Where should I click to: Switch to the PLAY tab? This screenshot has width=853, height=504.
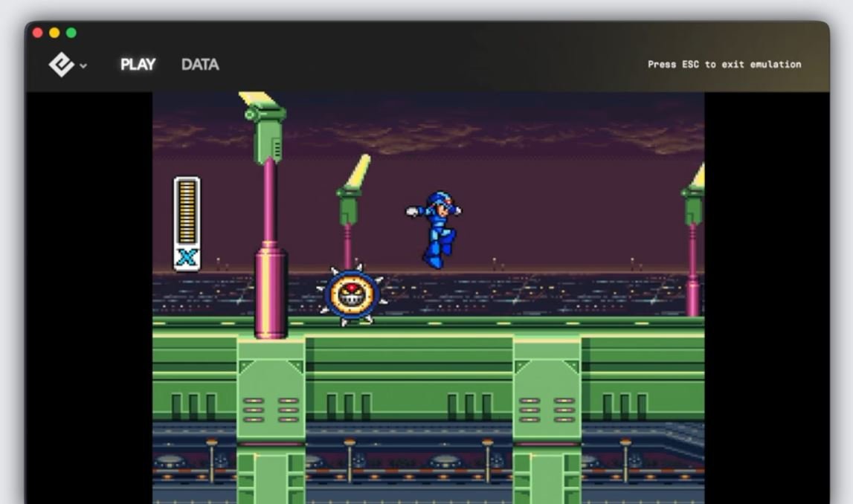(x=138, y=65)
